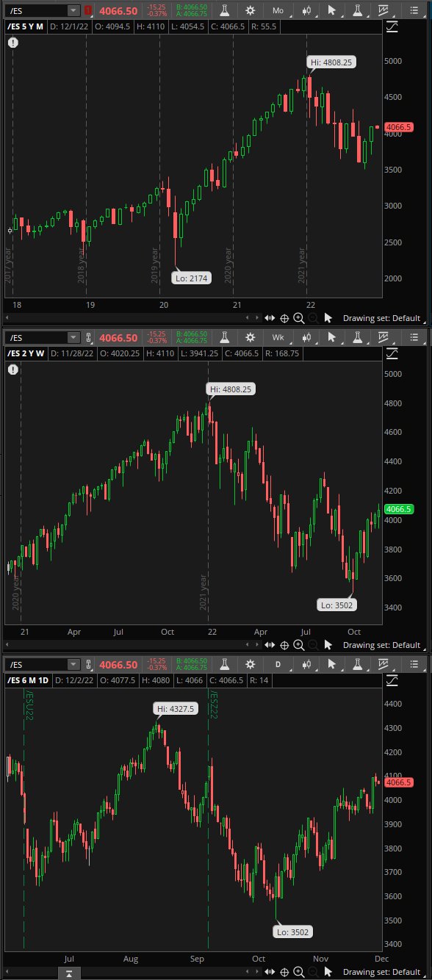Expand symbol dropdown arrow in daily chart
Screen dimensions: 432x980
[73, 664]
